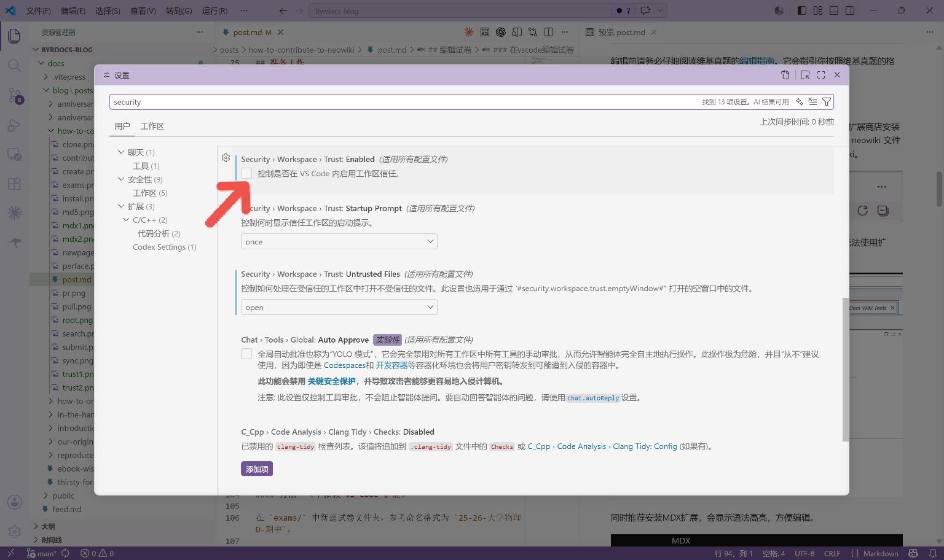Open the 文件(F) menu
This screenshot has height=560, width=944.
click(x=39, y=10)
